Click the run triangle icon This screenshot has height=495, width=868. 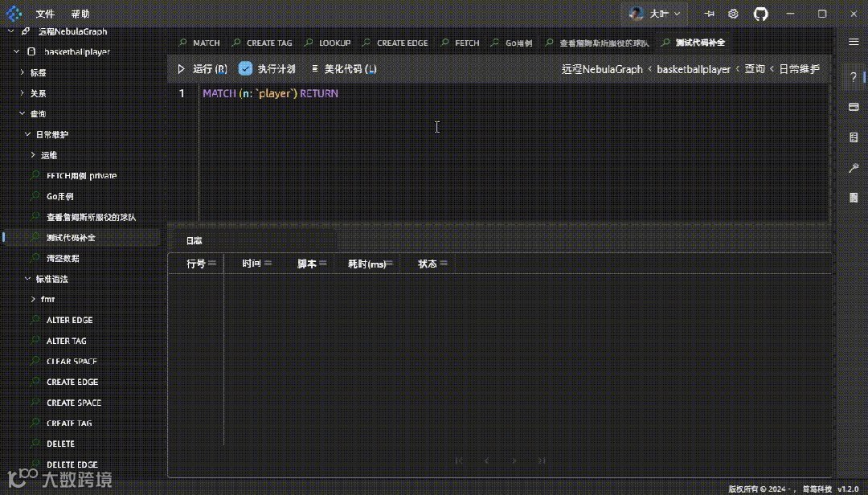pos(181,69)
